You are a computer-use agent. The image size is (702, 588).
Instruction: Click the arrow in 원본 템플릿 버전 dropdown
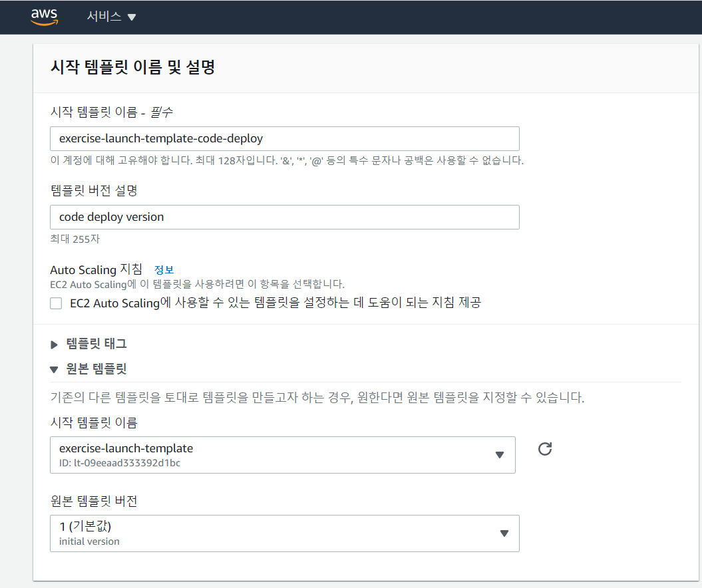(504, 533)
